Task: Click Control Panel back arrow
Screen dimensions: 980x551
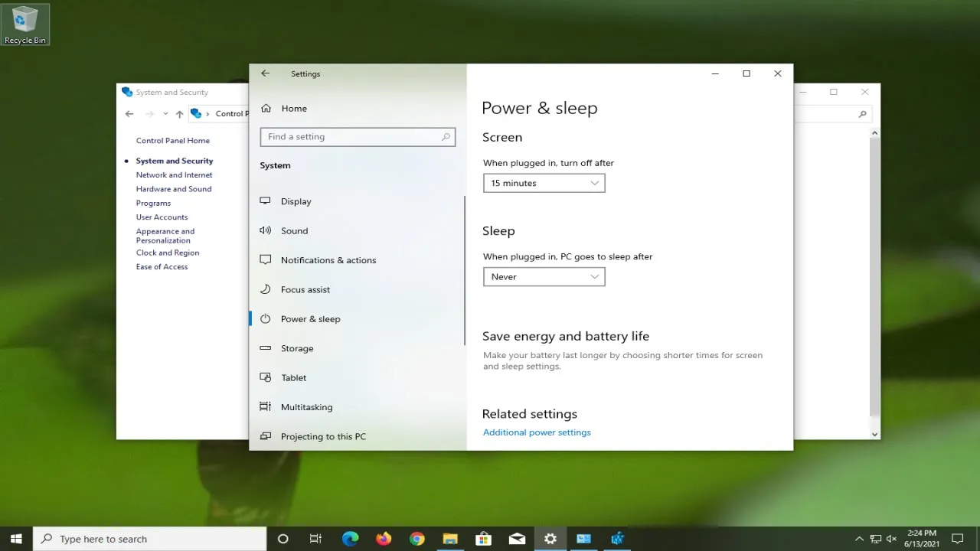Action: point(129,114)
